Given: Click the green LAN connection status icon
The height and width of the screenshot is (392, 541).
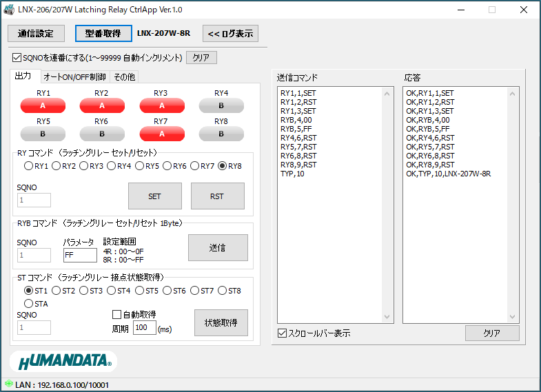Looking at the screenshot, I should pyautogui.click(x=8, y=384).
